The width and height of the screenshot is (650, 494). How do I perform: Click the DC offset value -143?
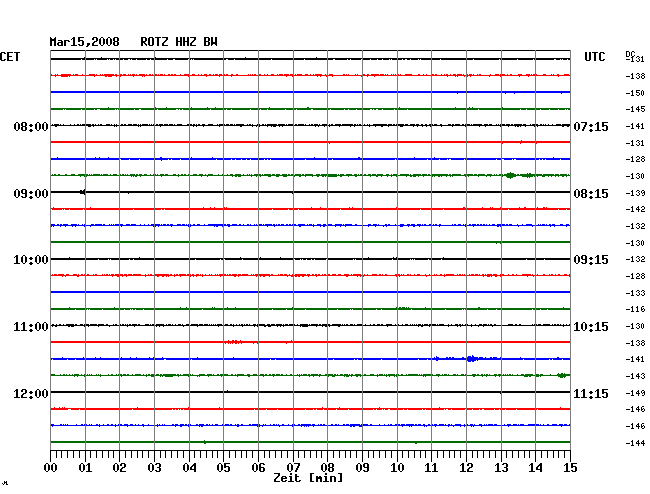pyautogui.click(x=635, y=376)
